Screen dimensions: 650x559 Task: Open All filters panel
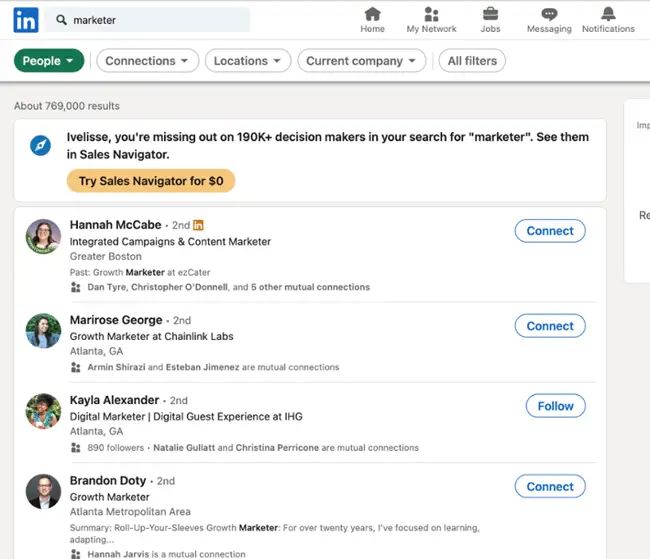(471, 61)
